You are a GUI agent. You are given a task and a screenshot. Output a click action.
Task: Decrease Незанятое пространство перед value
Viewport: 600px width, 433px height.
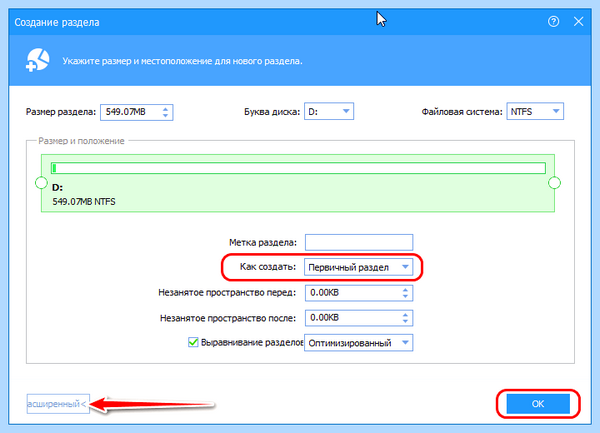pos(405,296)
